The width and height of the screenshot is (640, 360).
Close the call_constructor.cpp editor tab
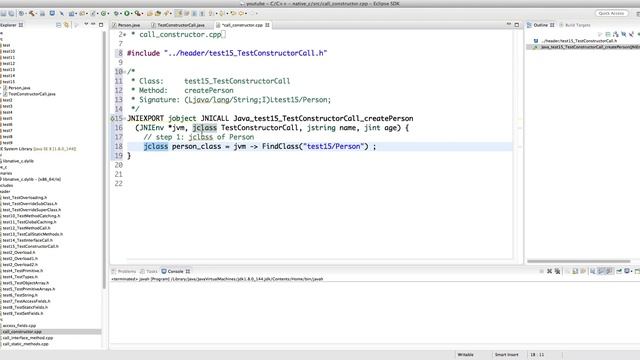pyautogui.click(x=267, y=25)
